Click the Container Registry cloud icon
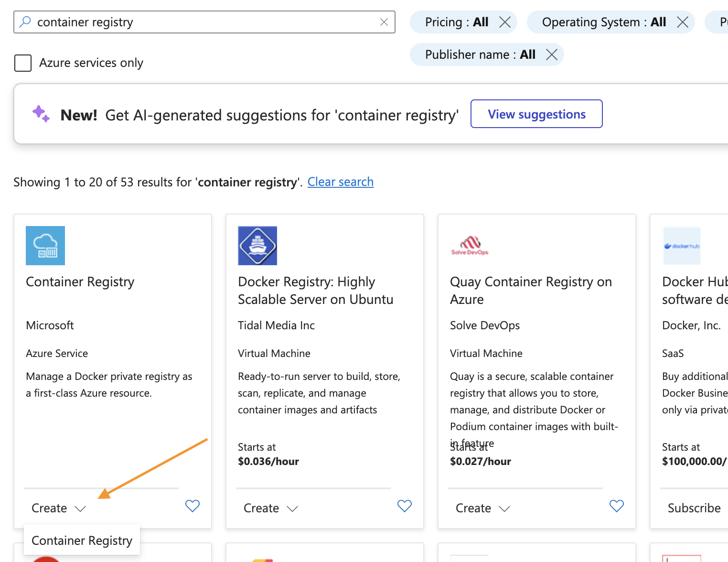Screen dimensions: 728x562 point(45,246)
